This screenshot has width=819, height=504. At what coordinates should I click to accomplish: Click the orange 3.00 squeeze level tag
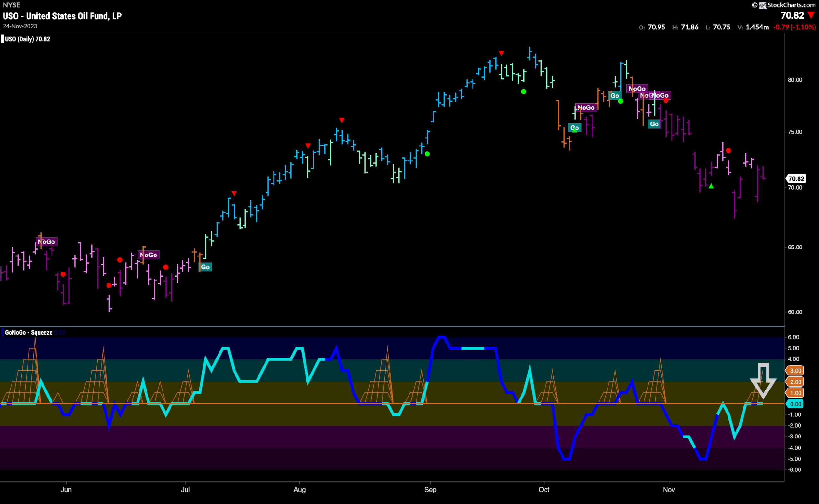795,371
